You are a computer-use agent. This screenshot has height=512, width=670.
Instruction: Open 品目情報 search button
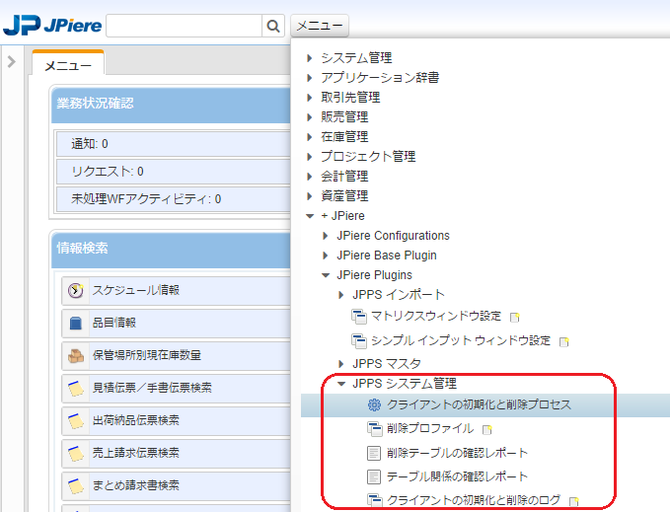(x=176, y=323)
